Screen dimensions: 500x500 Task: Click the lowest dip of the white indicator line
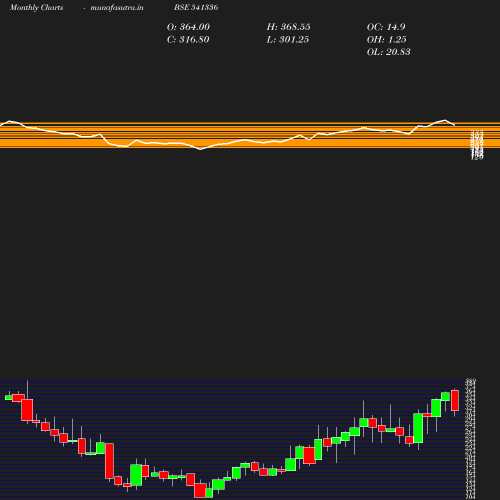[200, 149]
